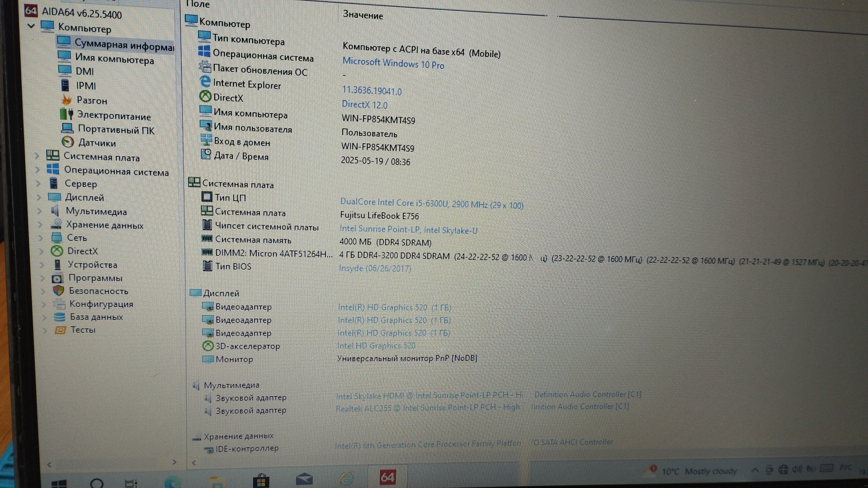
Task: Click the Поле column header
Action: 199,5
